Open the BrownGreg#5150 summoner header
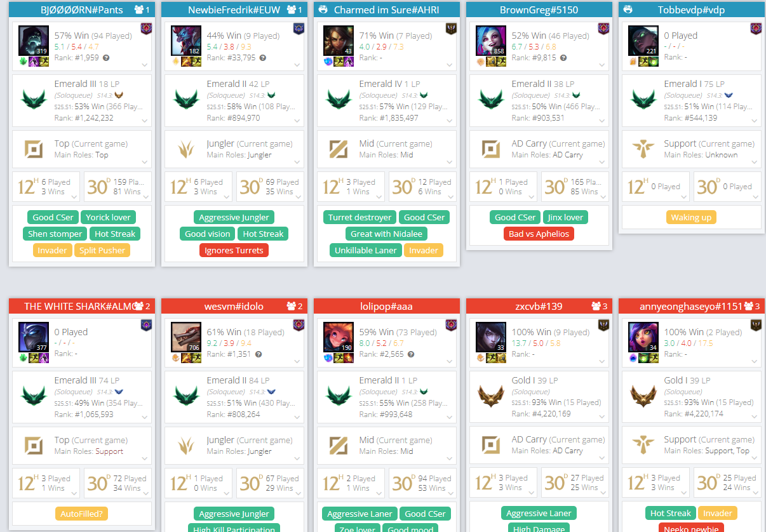 (x=539, y=10)
